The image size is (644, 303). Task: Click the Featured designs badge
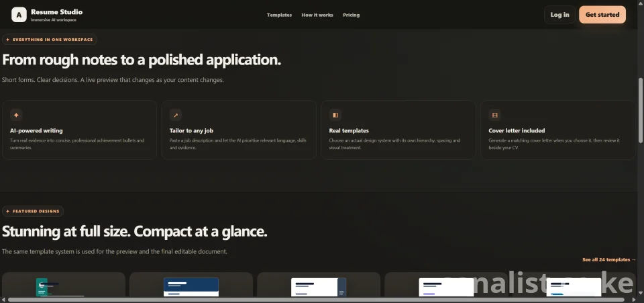(33, 212)
